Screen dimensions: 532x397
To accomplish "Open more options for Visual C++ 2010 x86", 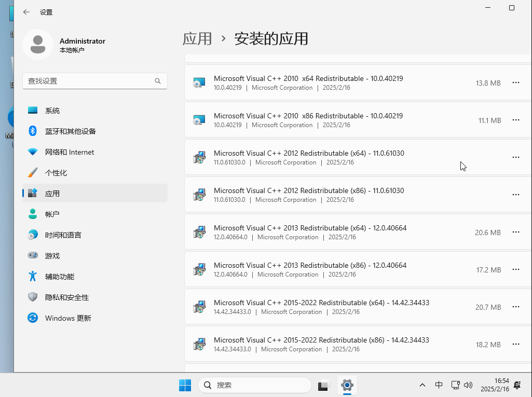I will [516, 120].
